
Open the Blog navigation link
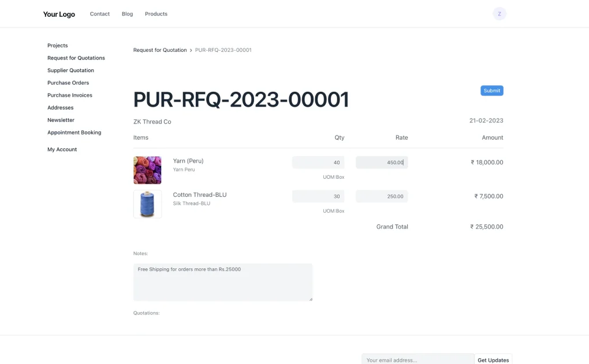tap(127, 14)
